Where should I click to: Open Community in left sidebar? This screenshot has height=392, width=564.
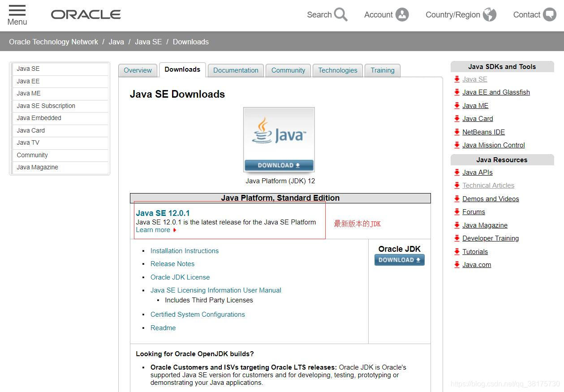(60, 155)
